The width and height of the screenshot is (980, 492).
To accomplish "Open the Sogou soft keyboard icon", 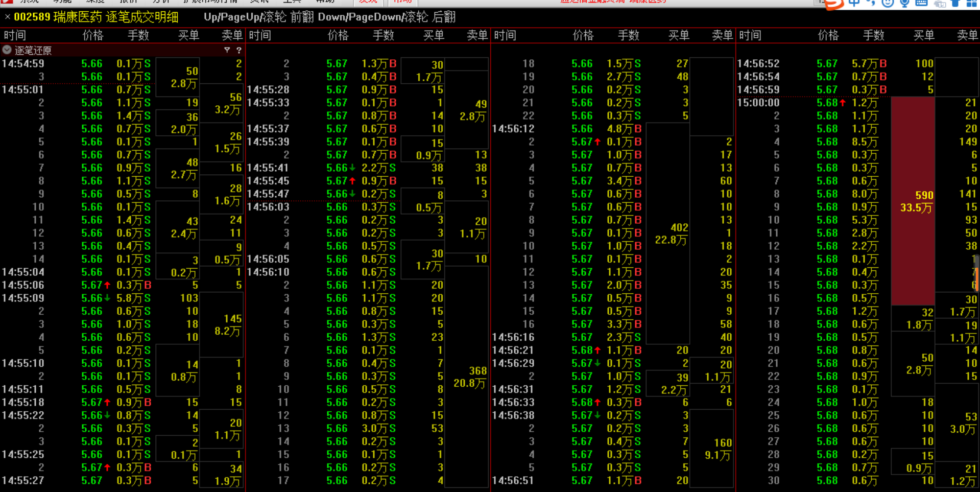I will tap(921, 3).
